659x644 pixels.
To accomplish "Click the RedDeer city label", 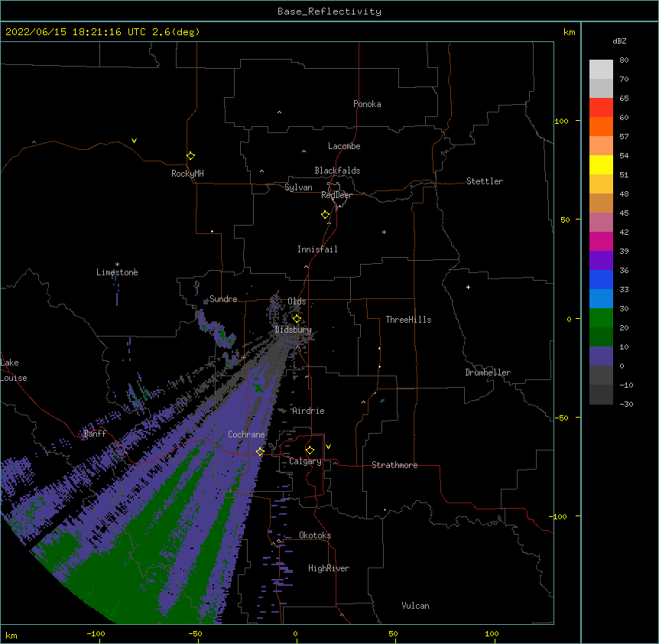I will tap(336, 195).
